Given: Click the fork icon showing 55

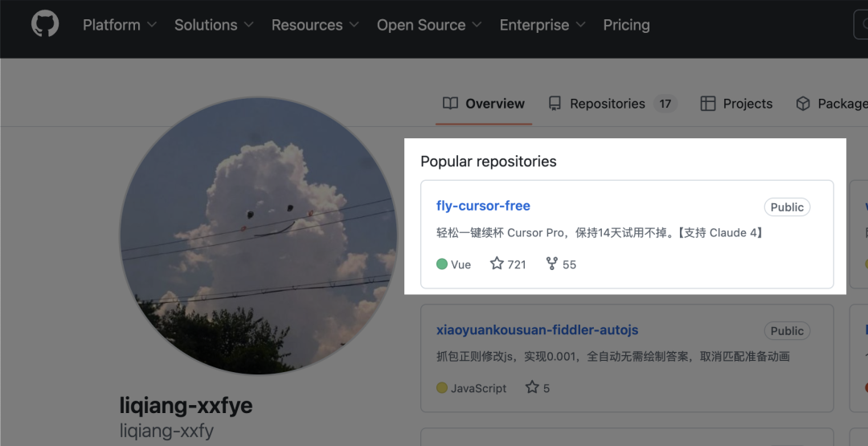Looking at the screenshot, I should click(x=551, y=264).
